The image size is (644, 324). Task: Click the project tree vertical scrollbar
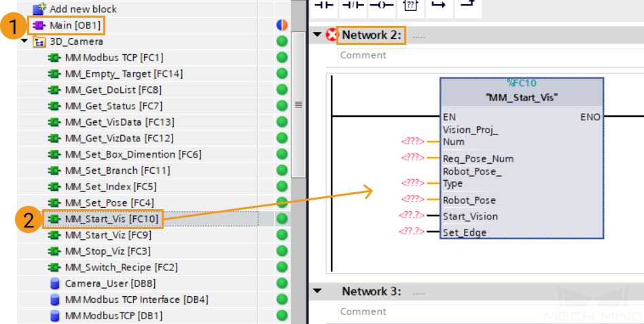click(x=299, y=105)
